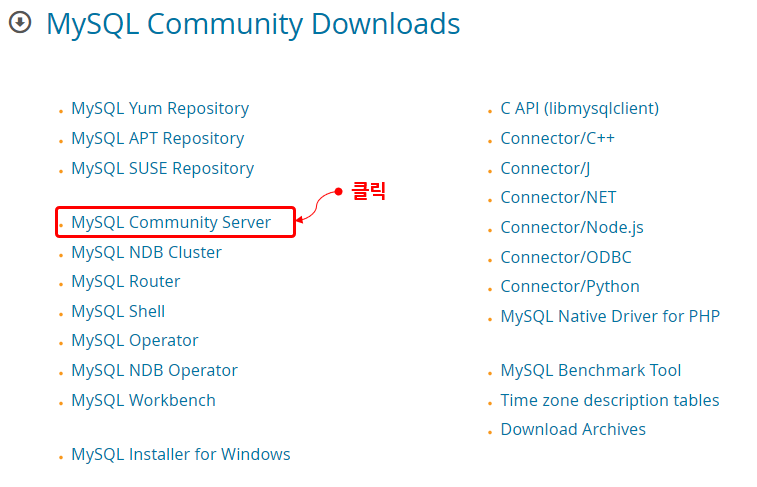Select Connector/C++ link
Viewport: 757px width, 487px height.
(557, 139)
